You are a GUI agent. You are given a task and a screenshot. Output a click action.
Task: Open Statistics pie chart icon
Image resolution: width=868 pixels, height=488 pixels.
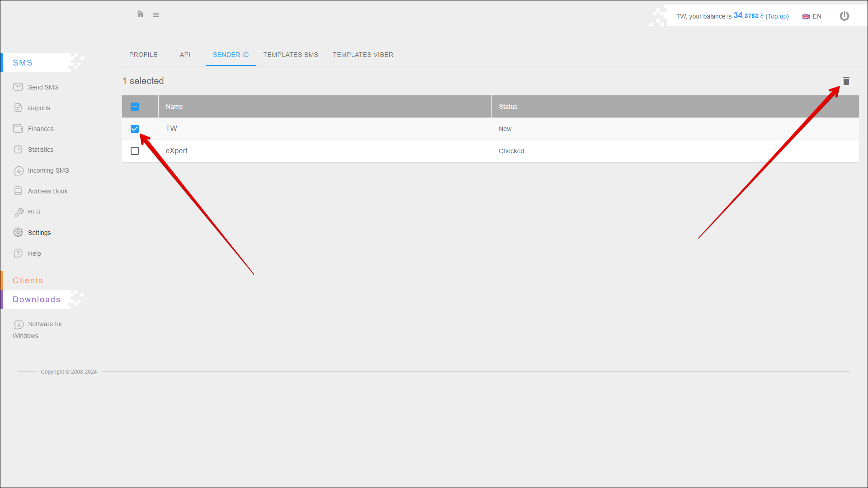click(18, 149)
